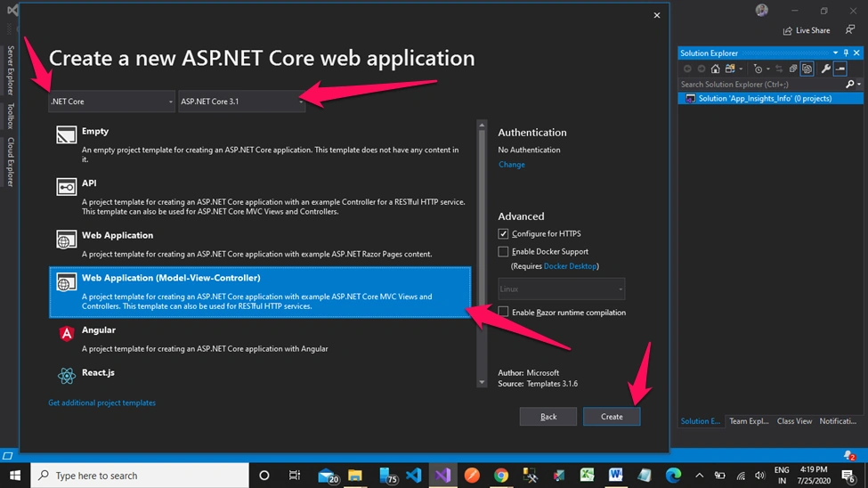This screenshot has height=488, width=868.
Task: Switch to the Notifications tab
Action: click(x=838, y=421)
